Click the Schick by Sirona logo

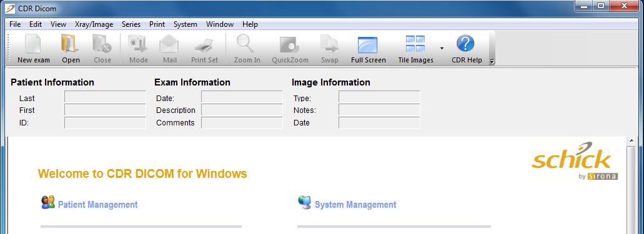575,160
